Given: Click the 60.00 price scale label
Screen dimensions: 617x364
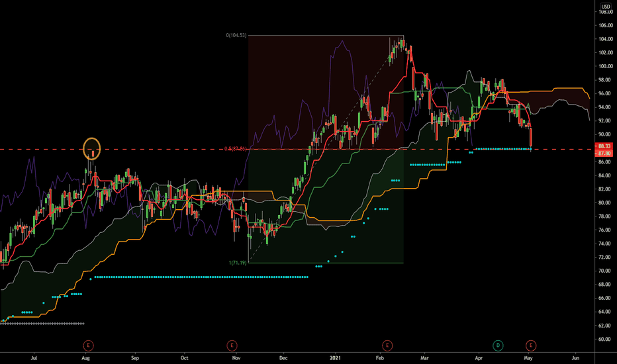Looking at the screenshot, I should (x=605, y=339).
